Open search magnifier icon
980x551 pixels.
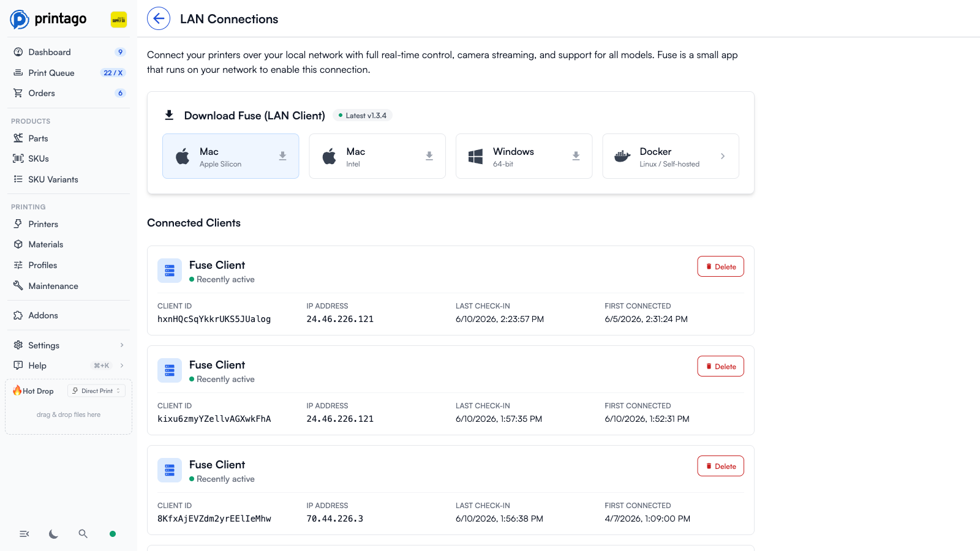coord(83,534)
